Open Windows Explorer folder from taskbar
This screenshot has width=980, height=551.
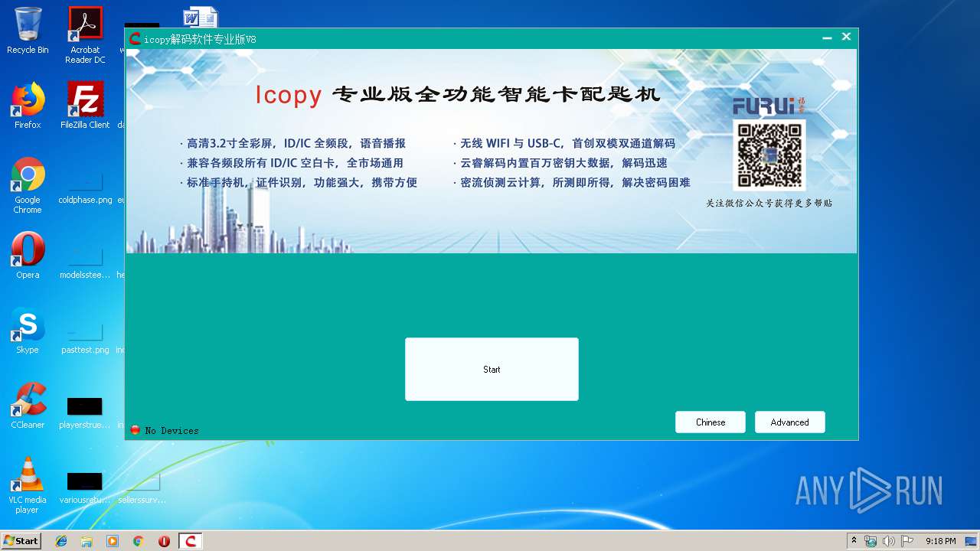(x=87, y=541)
